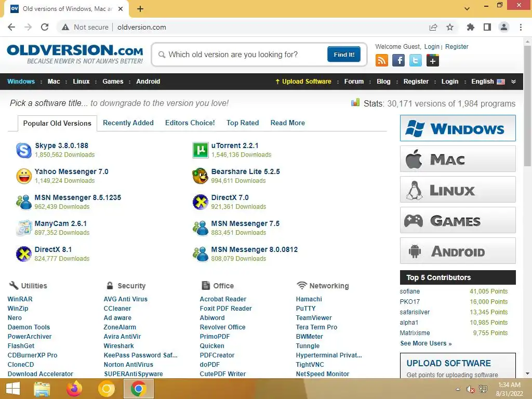
Task: Open the CCleaner security link
Action: pos(117,309)
